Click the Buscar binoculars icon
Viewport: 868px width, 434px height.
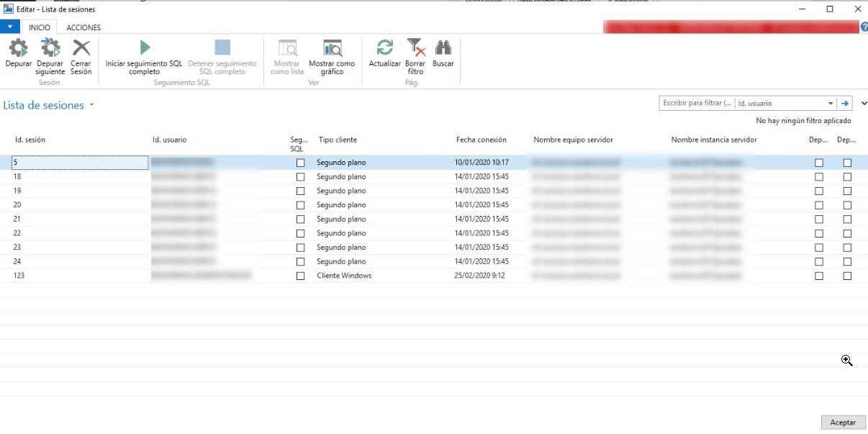[x=443, y=48]
